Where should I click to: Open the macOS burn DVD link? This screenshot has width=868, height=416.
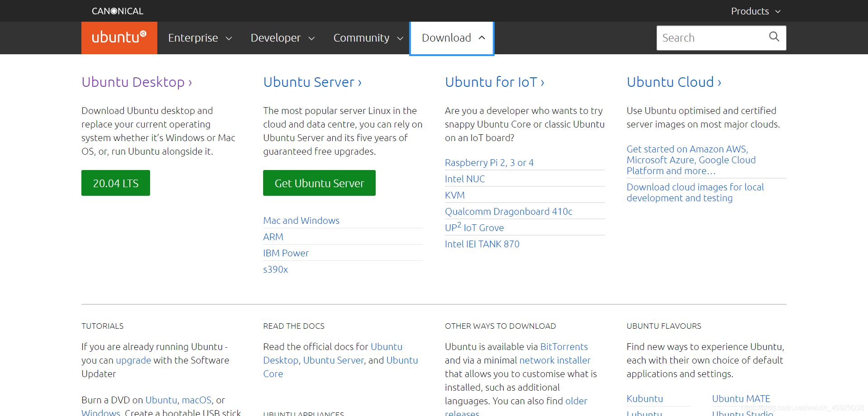(197, 400)
